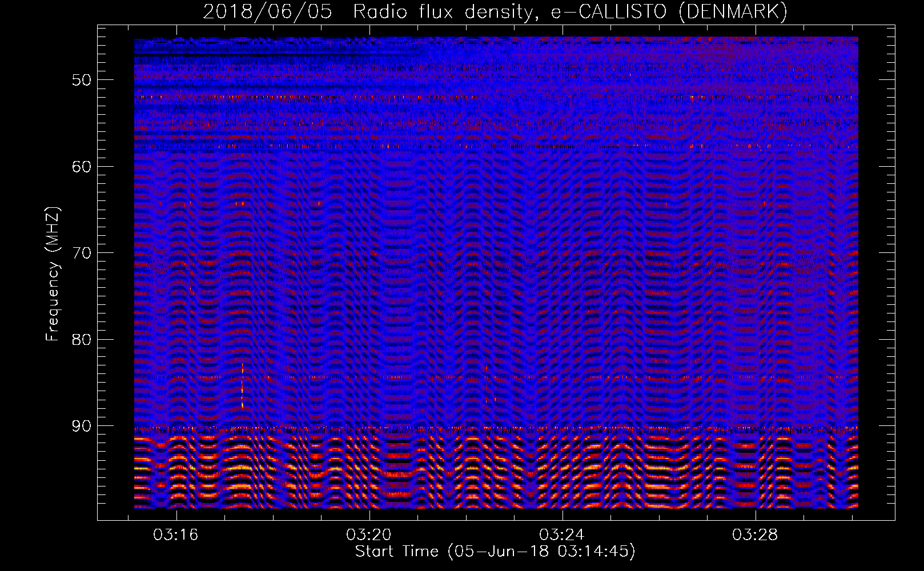Image resolution: width=924 pixels, height=571 pixels.
Task: Click the 50 frequency tick label
Action: pos(82,80)
